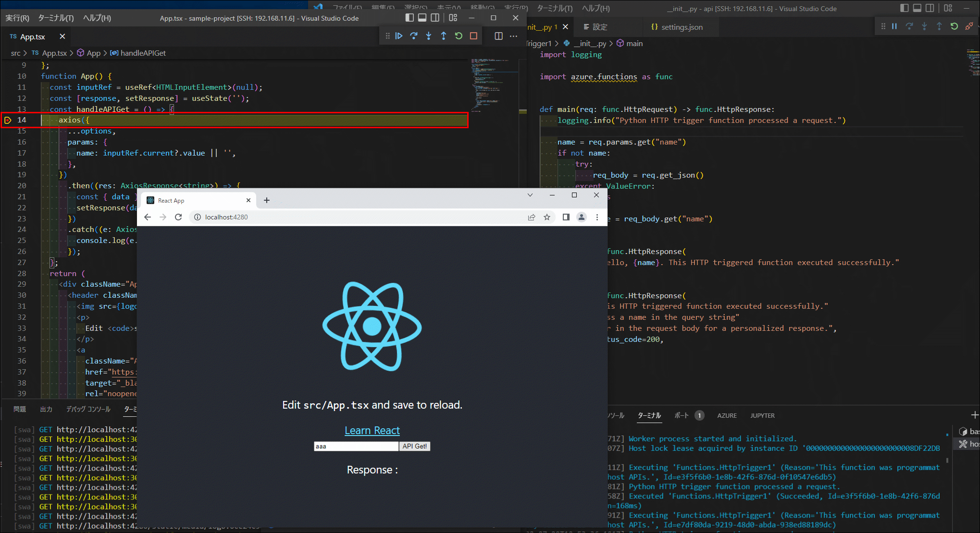
Task: Click the minimap in the App.tsx editor
Action: pyautogui.click(x=495, y=85)
